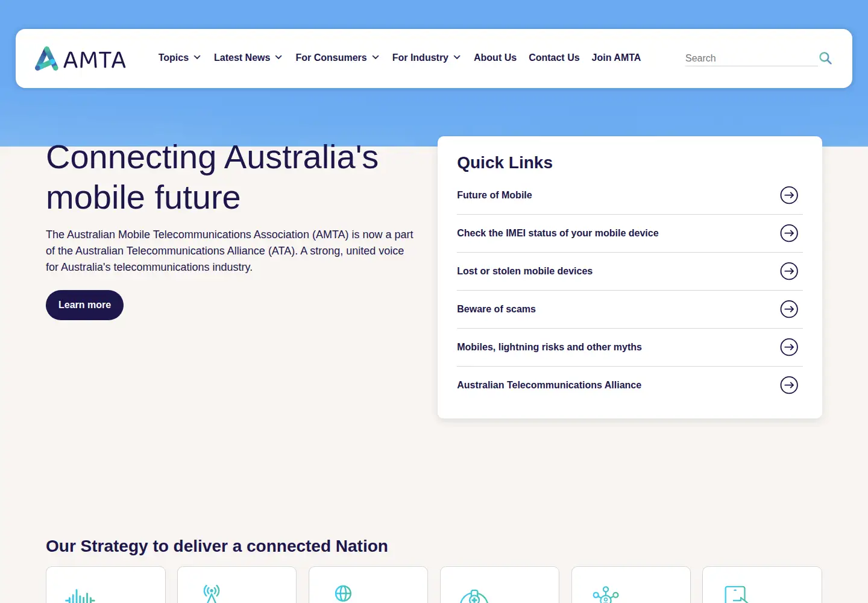Open the strategy card with the tablet device icon

pyautogui.click(x=762, y=585)
